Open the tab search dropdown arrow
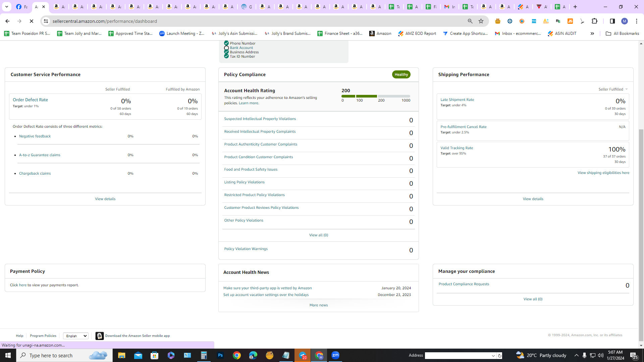The image size is (644, 362). pos(6,7)
